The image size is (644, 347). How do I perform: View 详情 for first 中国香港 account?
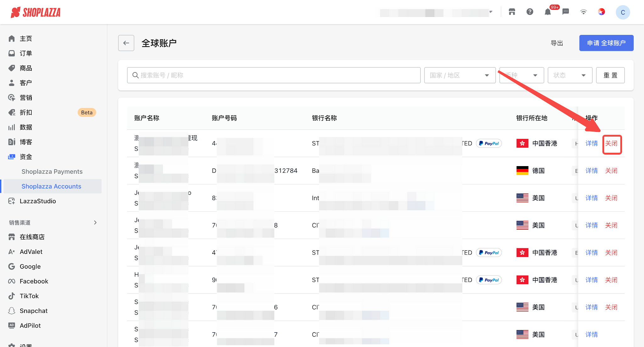pyautogui.click(x=591, y=143)
